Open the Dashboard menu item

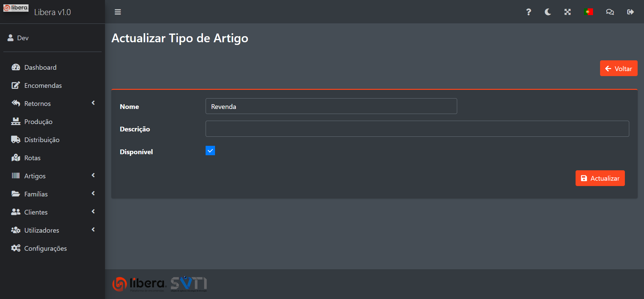(40, 67)
